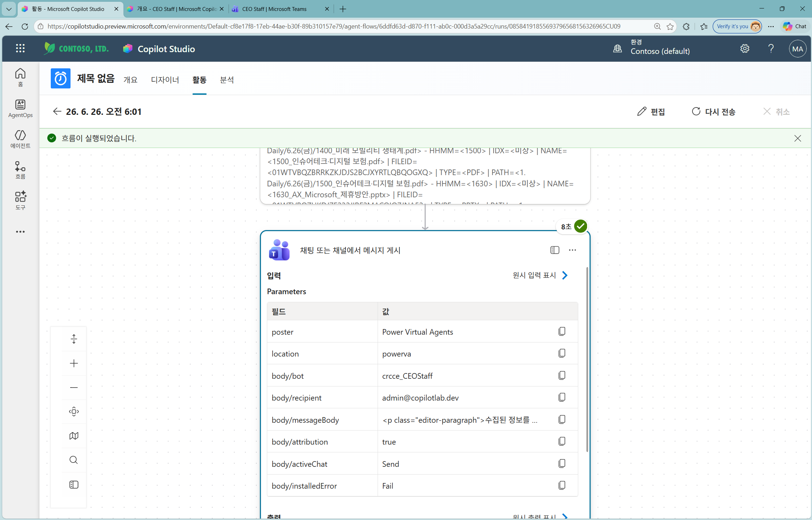Copy the location value powerva
Screen dimensions: 812x520
pos(562,353)
